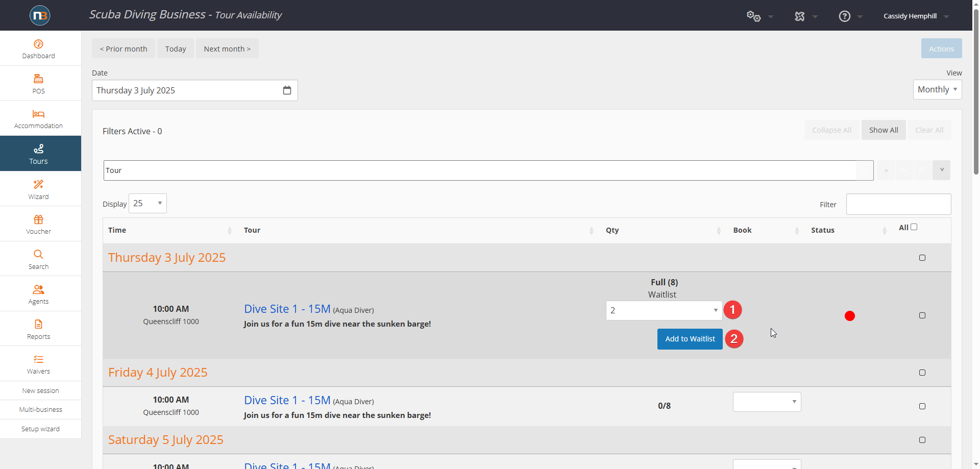980x469 pixels.
Task: Open the date picker calendar icon
Action: click(x=287, y=90)
